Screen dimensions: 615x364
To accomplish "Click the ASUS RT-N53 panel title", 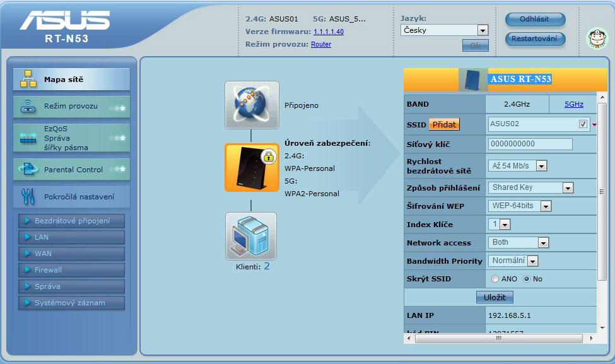I will (521, 79).
